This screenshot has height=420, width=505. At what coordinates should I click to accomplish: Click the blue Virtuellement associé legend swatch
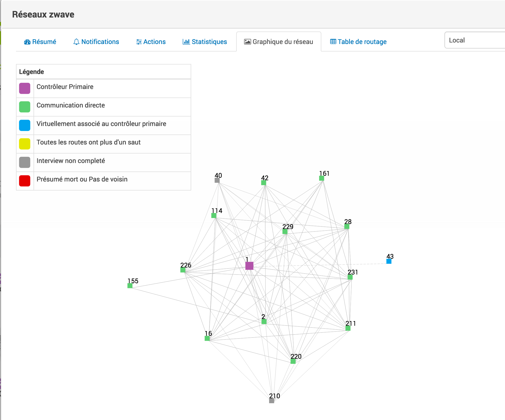tap(25, 125)
